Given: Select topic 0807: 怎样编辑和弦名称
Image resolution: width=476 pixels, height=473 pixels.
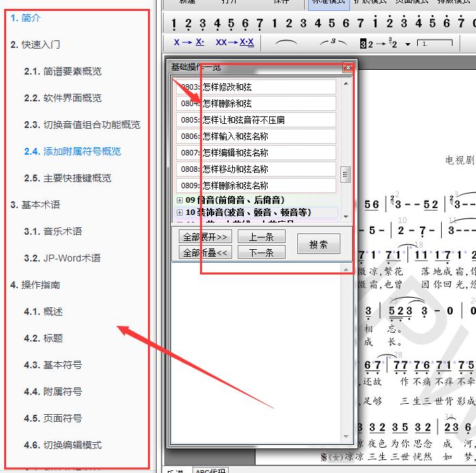Looking at the screenshot, I should tap(256, 153).
